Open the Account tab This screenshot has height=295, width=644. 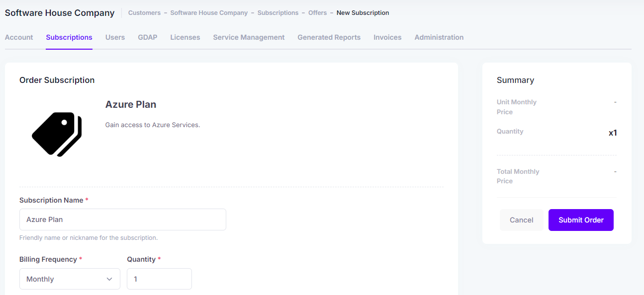click(x=19, y=37)
